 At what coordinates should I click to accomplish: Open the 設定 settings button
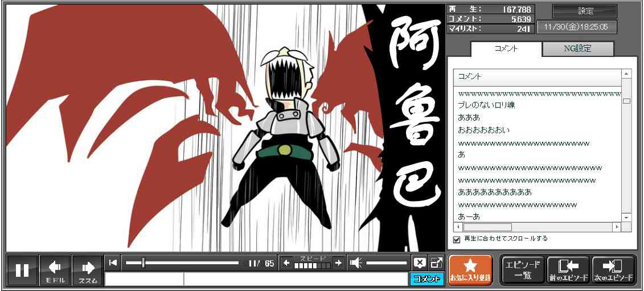[x=585, y=11]
